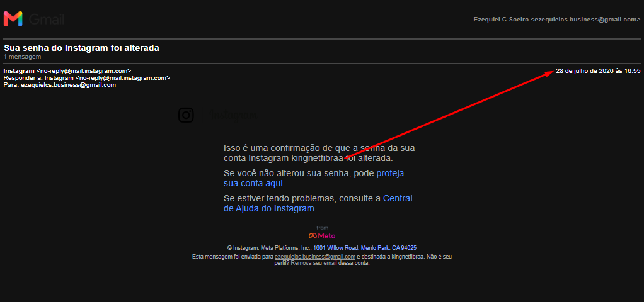
Task: Click the ezequielcs.business@gmail.com link in footer
Action: pyautogui.click(x=315, y=257)
